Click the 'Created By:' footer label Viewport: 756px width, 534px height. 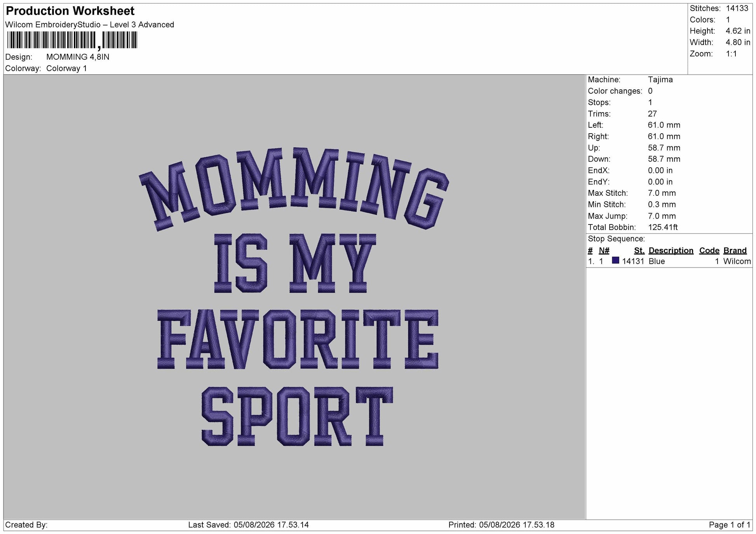pyautogui.click(x=26, y=525)
